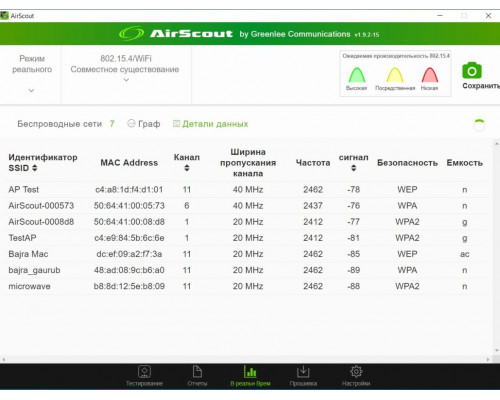
Task: Click the horizontal scrollbar left arrow
Action: pyautogui.click(x=4, y=359)
